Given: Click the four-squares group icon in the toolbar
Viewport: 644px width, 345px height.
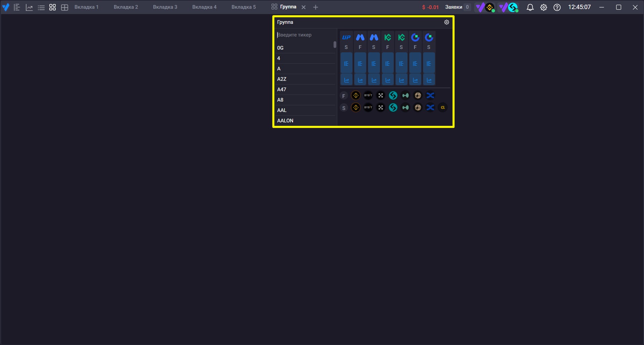Looking at the screenshot, I should pos(53,7).
